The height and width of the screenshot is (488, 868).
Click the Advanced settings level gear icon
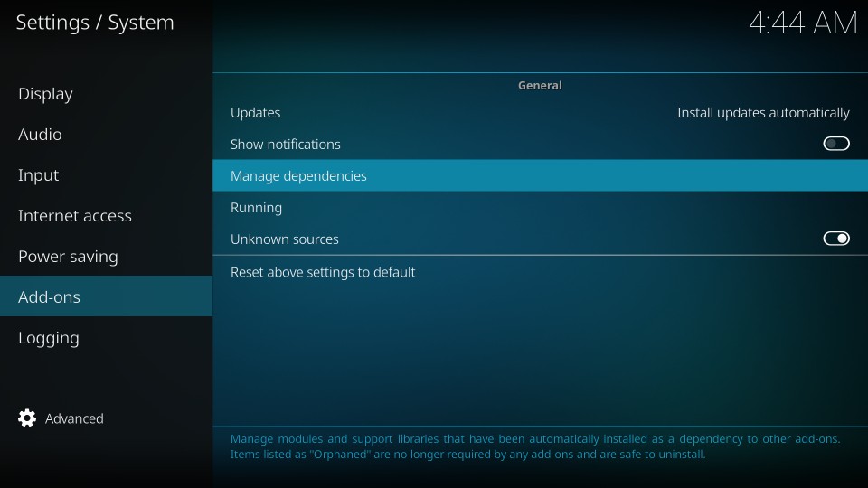(x=27, y=418)
